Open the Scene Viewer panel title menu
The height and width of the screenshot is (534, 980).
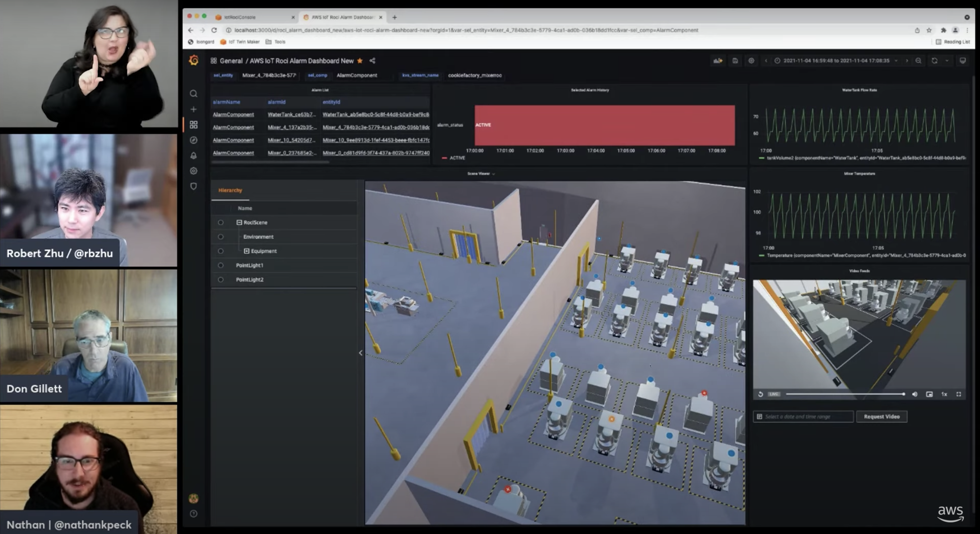(481, 174)
